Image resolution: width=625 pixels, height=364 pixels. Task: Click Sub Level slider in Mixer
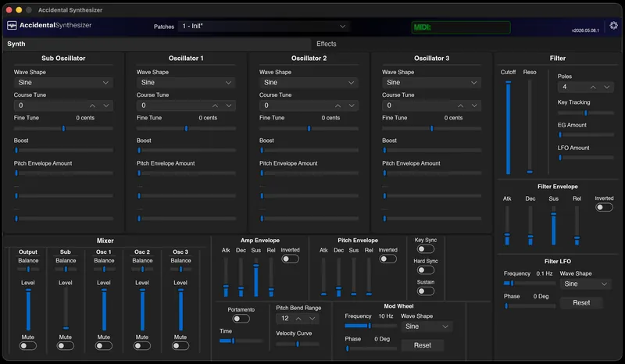(66, 309)
